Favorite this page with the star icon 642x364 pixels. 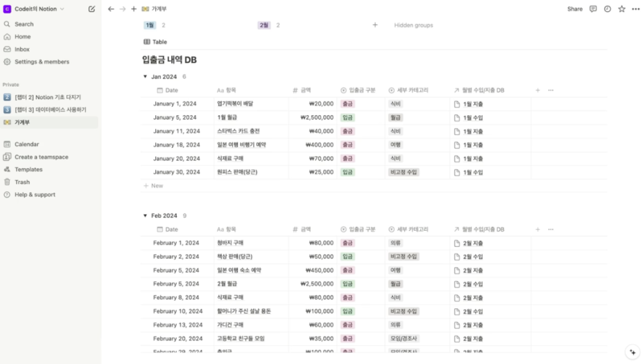(x=620, y=9)
